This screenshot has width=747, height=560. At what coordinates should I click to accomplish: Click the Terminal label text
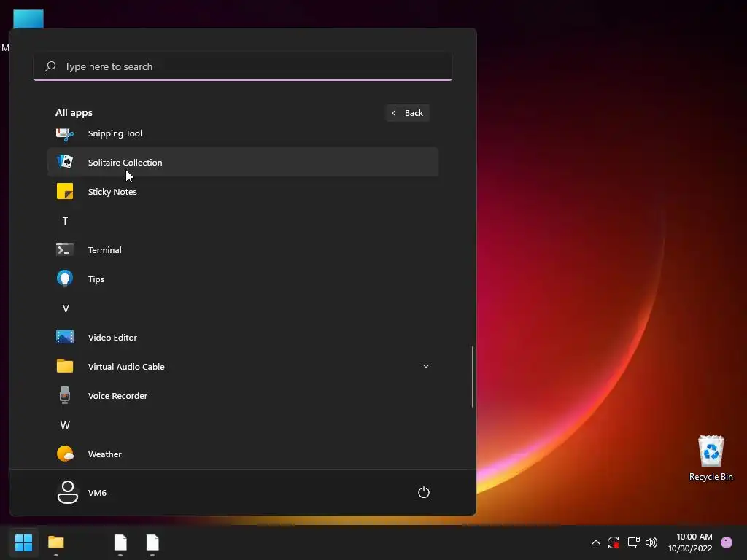coord(105,250)
